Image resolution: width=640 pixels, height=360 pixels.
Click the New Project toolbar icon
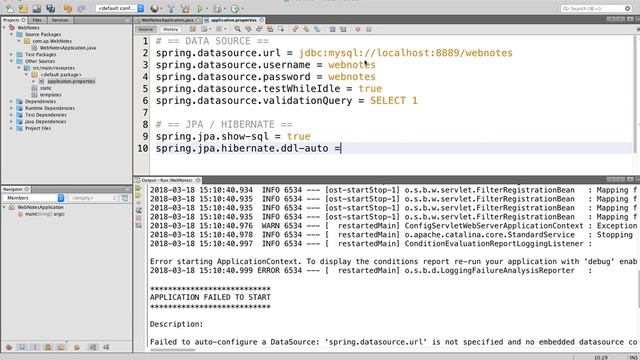pyautogui.click(x=23, y=8)
